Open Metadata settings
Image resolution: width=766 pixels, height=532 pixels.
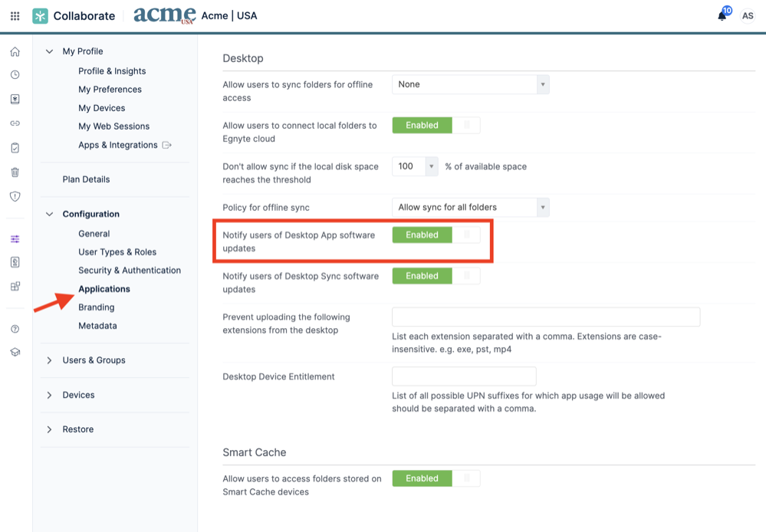pos(97,326)
